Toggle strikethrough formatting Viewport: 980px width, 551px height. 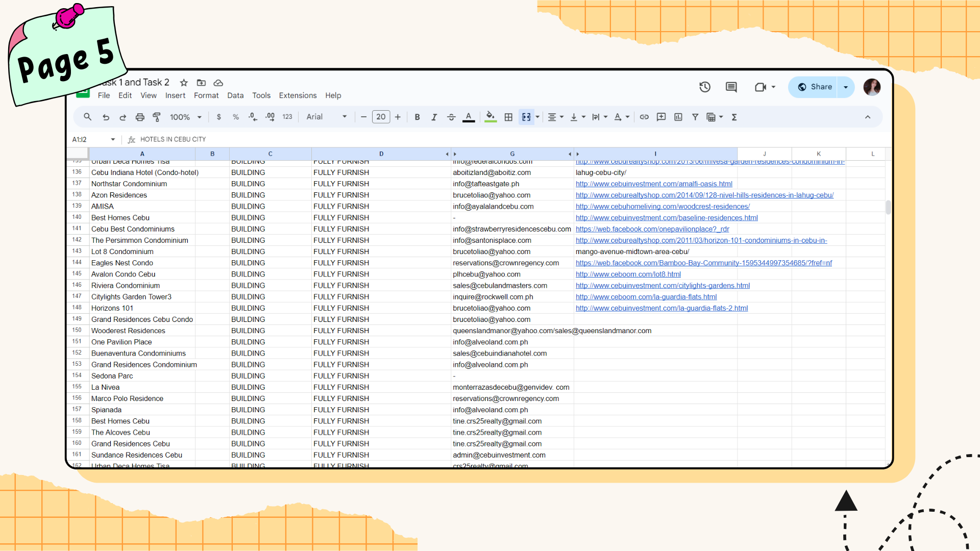point(451,117)
